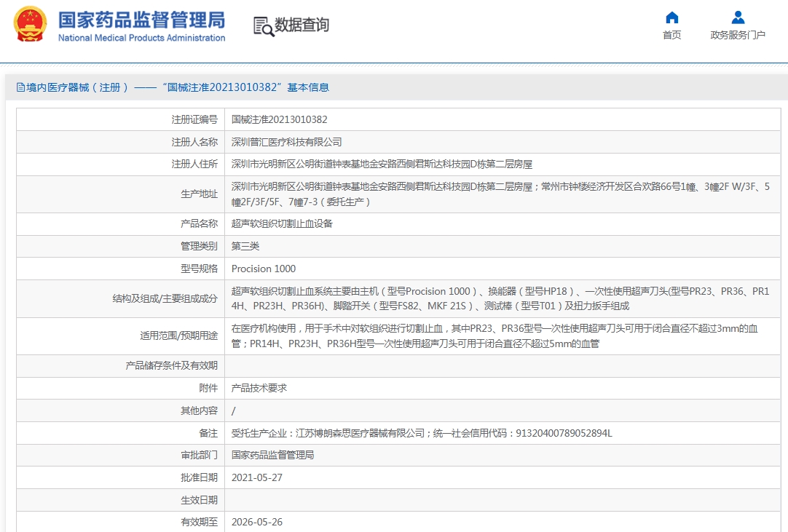788x532 pixels.
Task: Open the 数据查询 search icon
Action: pyautogui.click(x=264, y=26)
